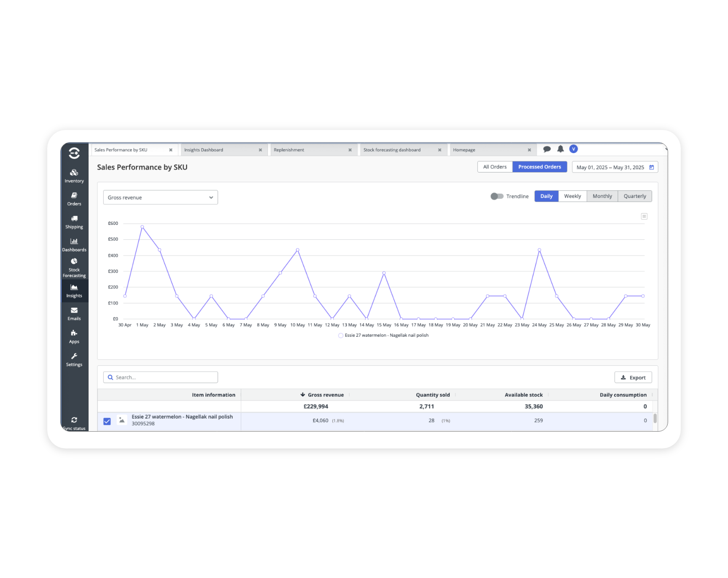Select the Orders icon in the sidebar
The image size is (728, 578).
tap(74, 197)
